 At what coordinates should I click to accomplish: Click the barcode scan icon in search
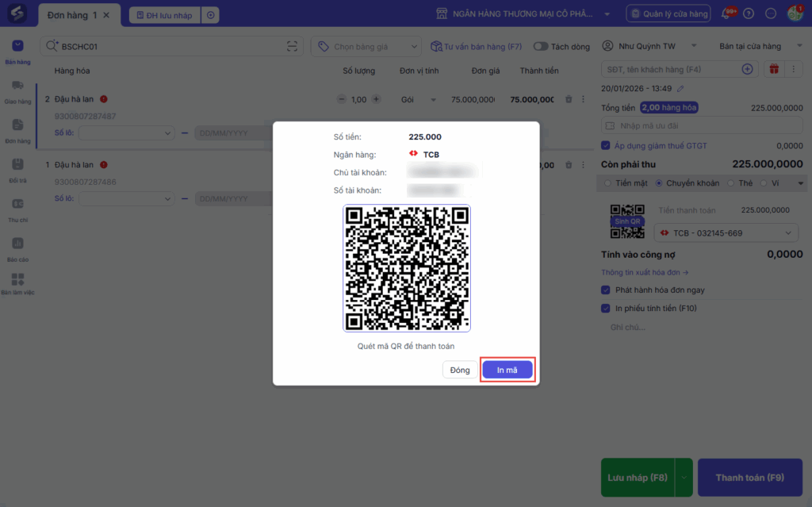pyautogui.click(x=292, y=46)
